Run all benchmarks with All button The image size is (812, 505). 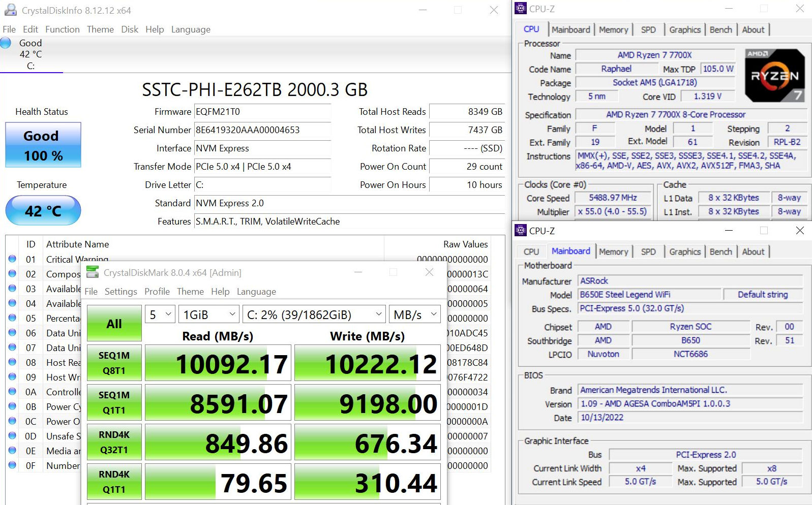click(114, 323)
